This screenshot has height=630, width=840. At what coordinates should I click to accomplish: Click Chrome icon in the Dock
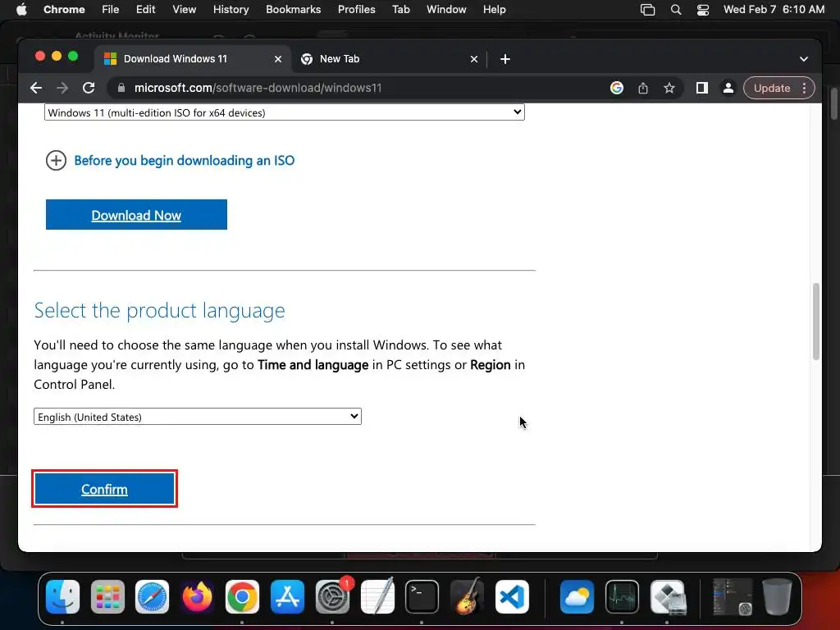tap(242, 597)
